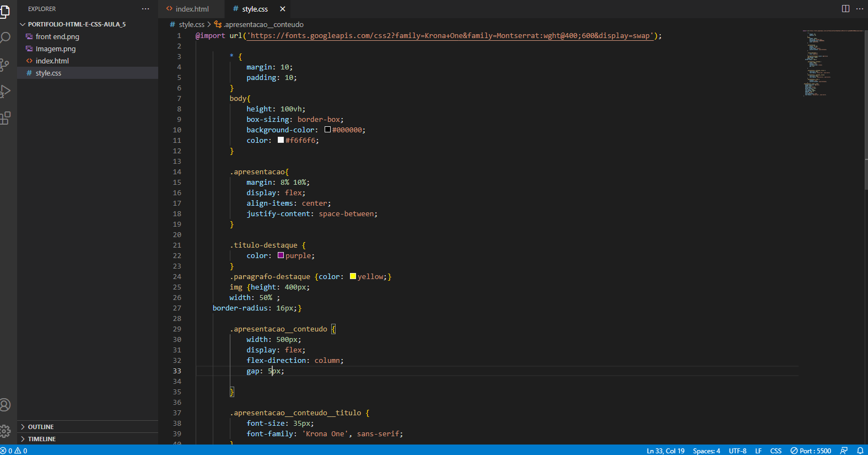
Task: Open the Extensions view
Action: coord(5,117)
